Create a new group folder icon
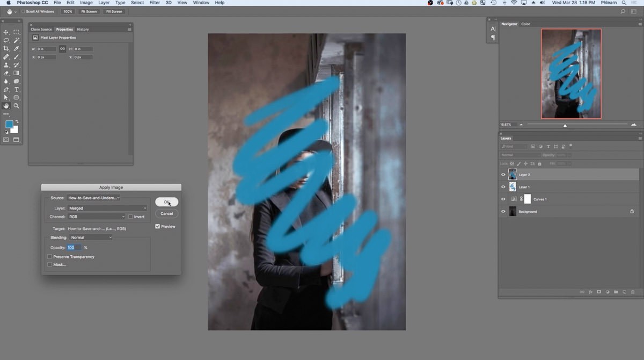The width and height of the screenshot is (644, 360). (616, 292)
